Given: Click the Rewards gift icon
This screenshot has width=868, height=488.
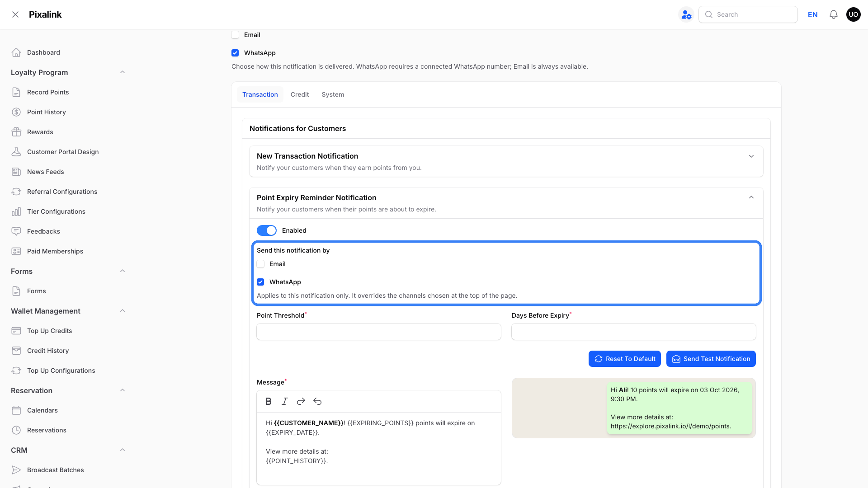Looking at the screenshot, I should coord(16,132).
